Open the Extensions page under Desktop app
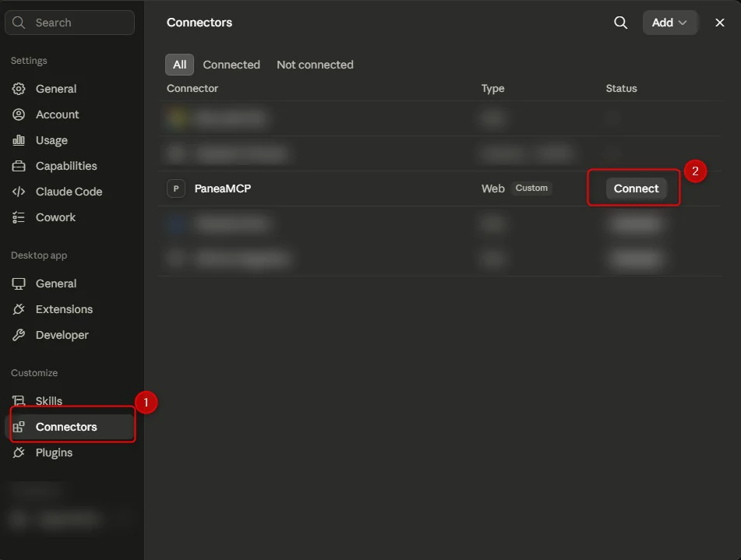Image resolution: width=741 pixels, height=560 pixels. [69, 309]
